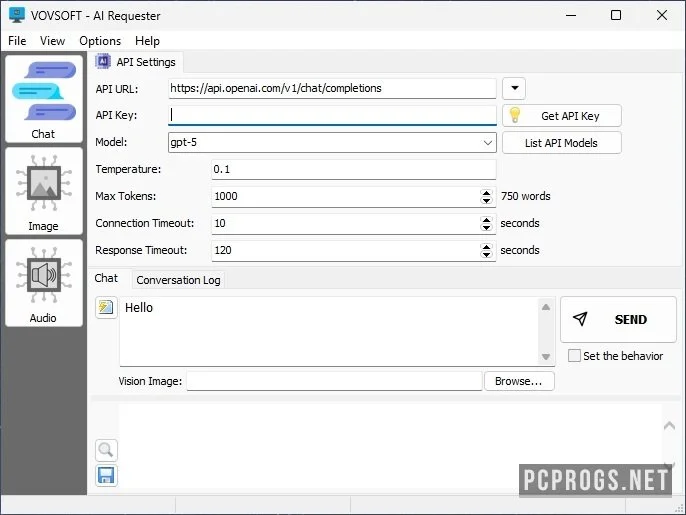The image size is (686, 515).
Task: Click the paper plane send icon
Action: (x=580, y=319)
